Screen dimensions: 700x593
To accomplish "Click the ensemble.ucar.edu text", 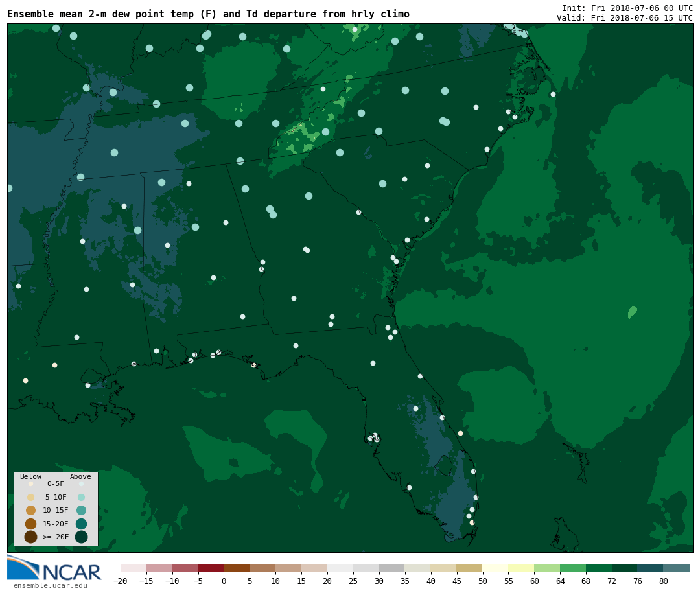I will tap(51, 585).
